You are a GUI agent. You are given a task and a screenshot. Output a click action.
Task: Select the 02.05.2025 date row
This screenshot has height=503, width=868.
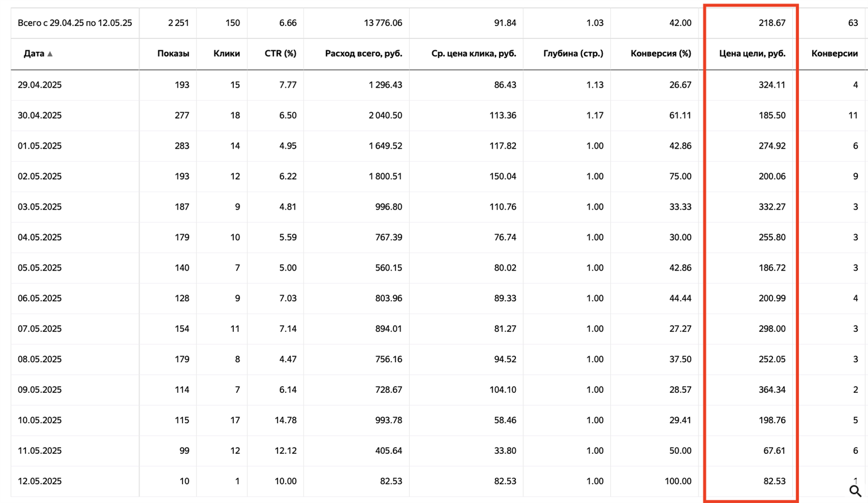(x=439, y=176)
